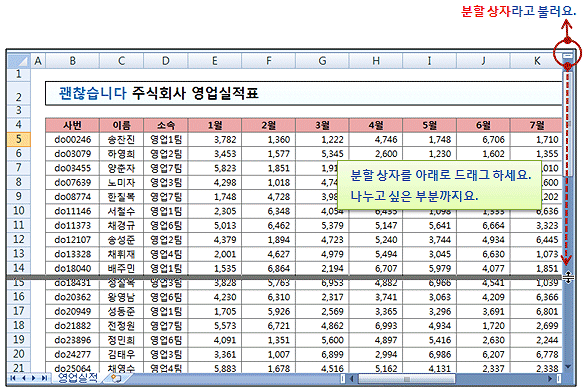Select column G header
This screenshot has width=584, height=391.
point(322,61)
